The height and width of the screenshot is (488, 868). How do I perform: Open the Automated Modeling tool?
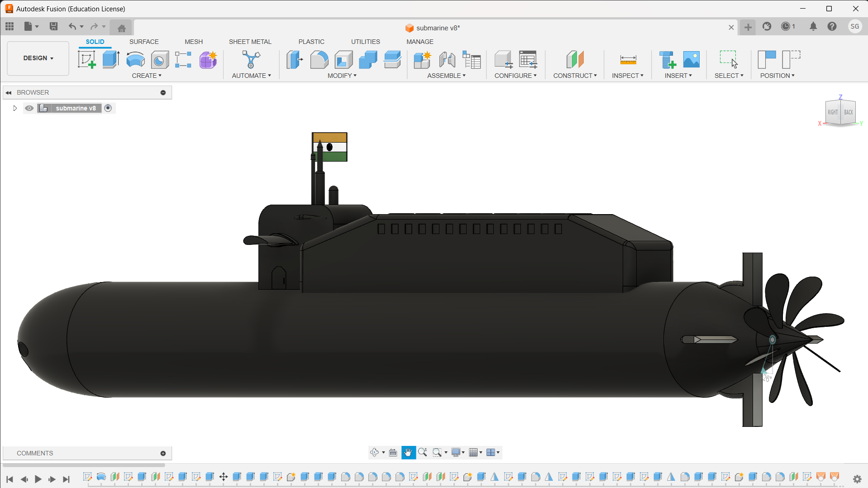click(x=251, y=59)
